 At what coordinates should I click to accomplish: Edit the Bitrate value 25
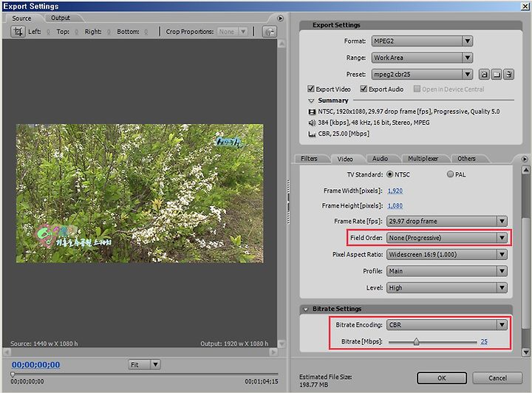pyautogui.click(x=484, y=341)
